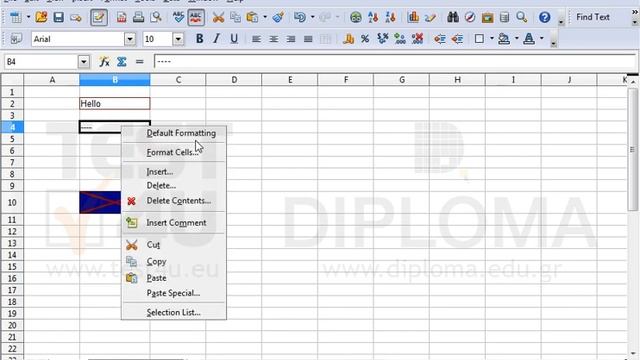Viewport: 640px width, 360px height.
Task: Open the Gallery icon
Action: point(487,17)
